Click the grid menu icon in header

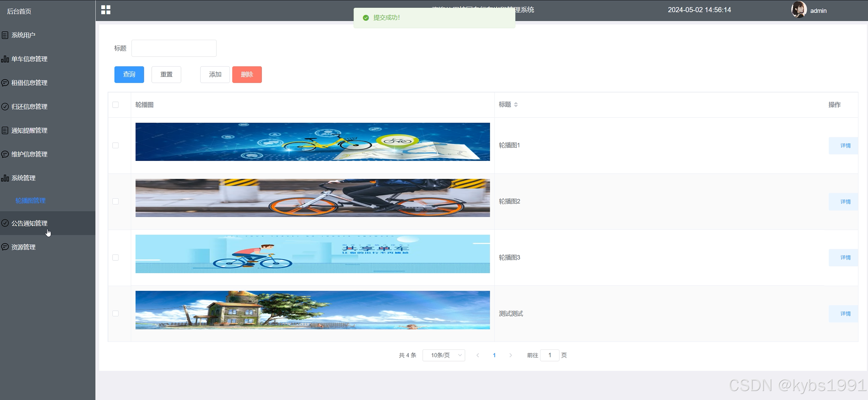click(x=106, y=10)
